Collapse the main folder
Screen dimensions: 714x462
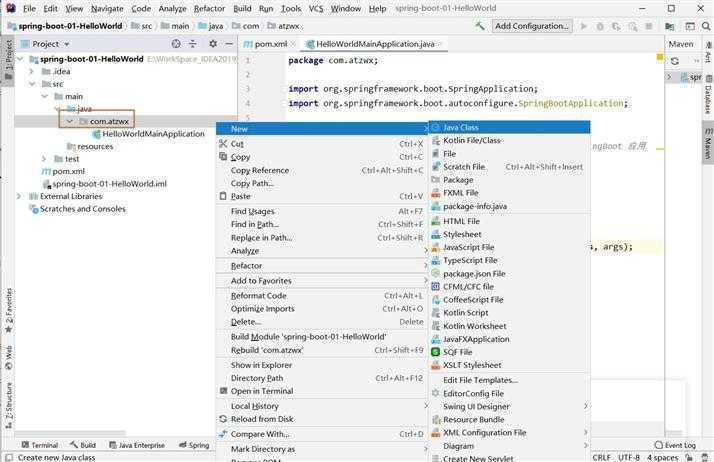(44, 96)
